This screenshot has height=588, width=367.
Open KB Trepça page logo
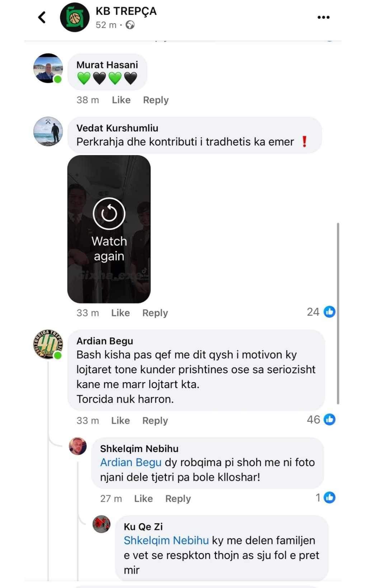tap(75, 17)
